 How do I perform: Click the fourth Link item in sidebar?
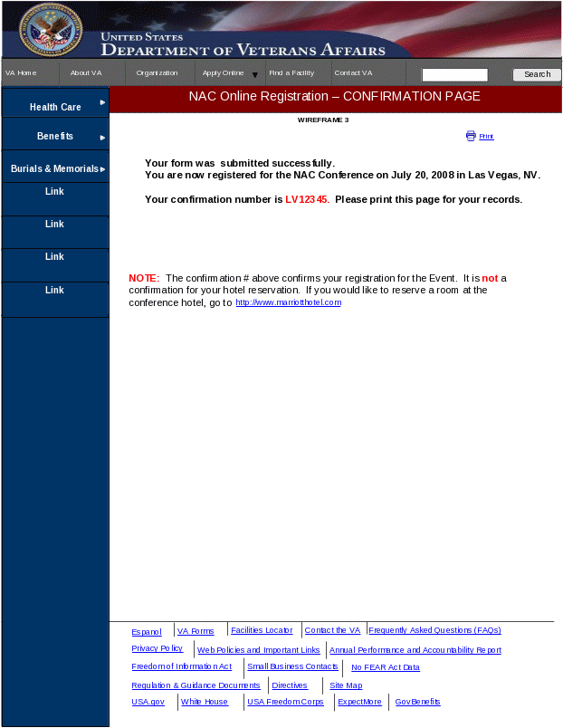click(54, 290)
